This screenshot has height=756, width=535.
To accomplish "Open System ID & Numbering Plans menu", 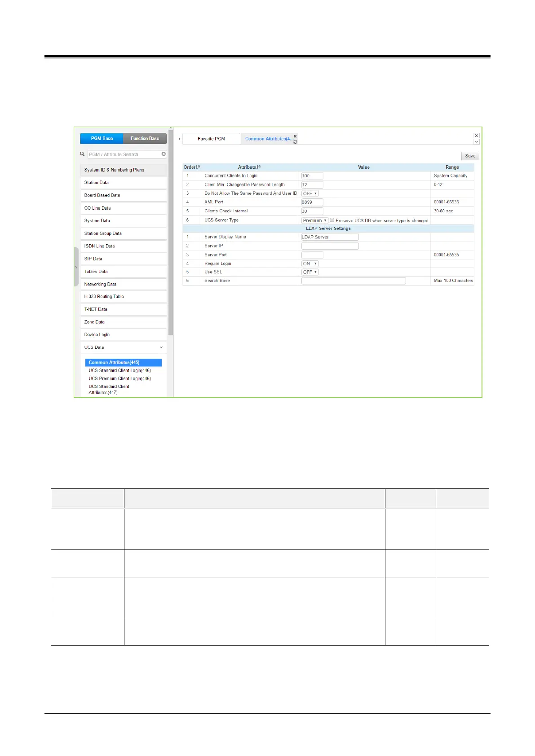I will click(x=123, y=170).
